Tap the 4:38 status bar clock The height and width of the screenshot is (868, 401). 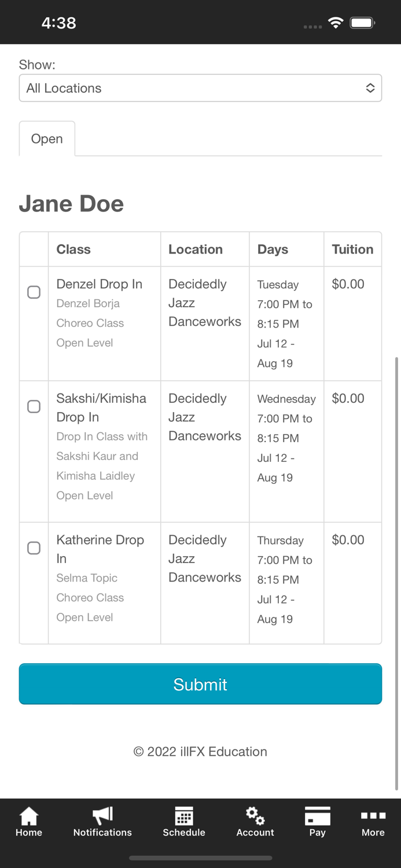(59, 23)
